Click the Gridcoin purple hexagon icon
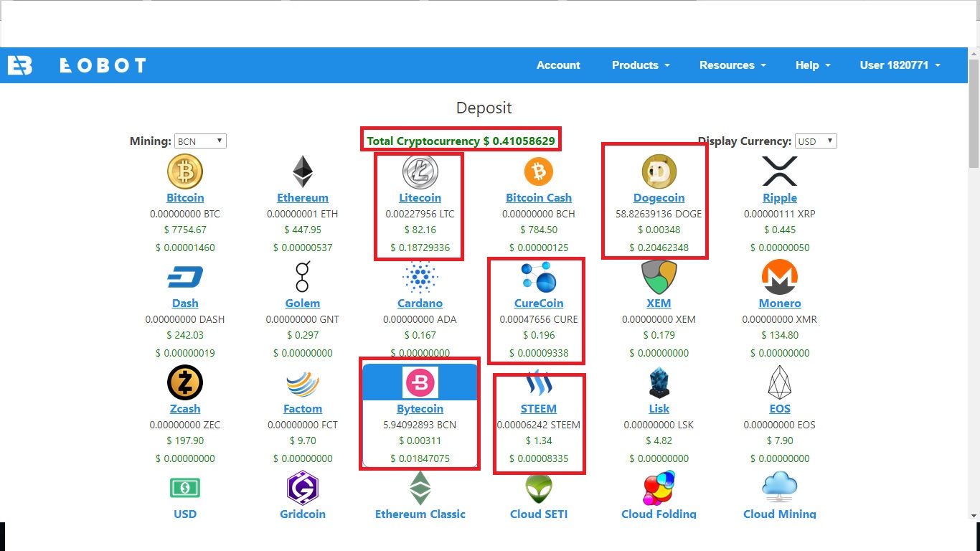 pos(303,489)
